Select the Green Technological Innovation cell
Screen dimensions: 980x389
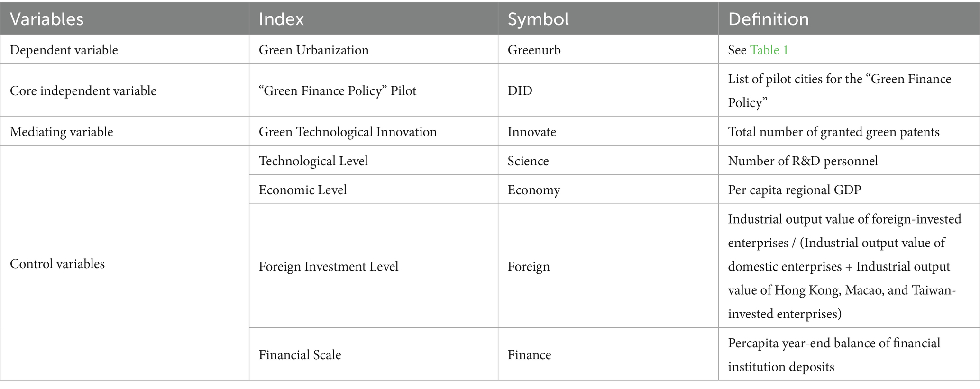tap(348, 132)
